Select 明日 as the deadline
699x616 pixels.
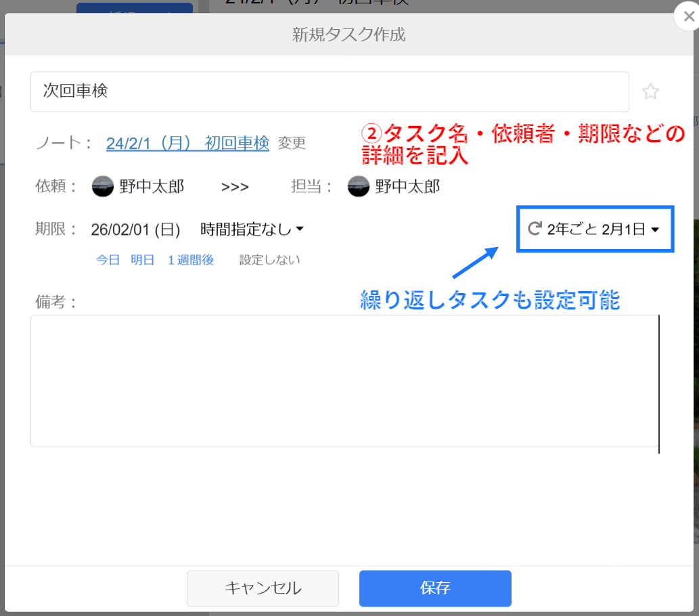click(x=142, y=259)
